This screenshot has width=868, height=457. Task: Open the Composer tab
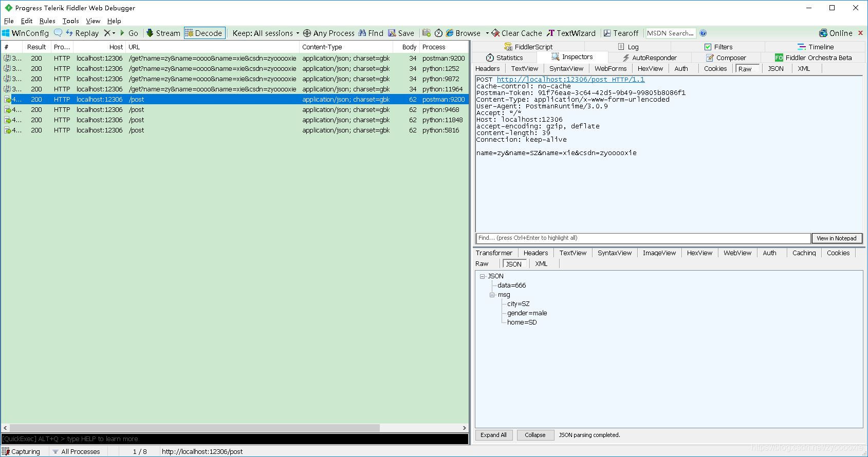pos(726,58)
